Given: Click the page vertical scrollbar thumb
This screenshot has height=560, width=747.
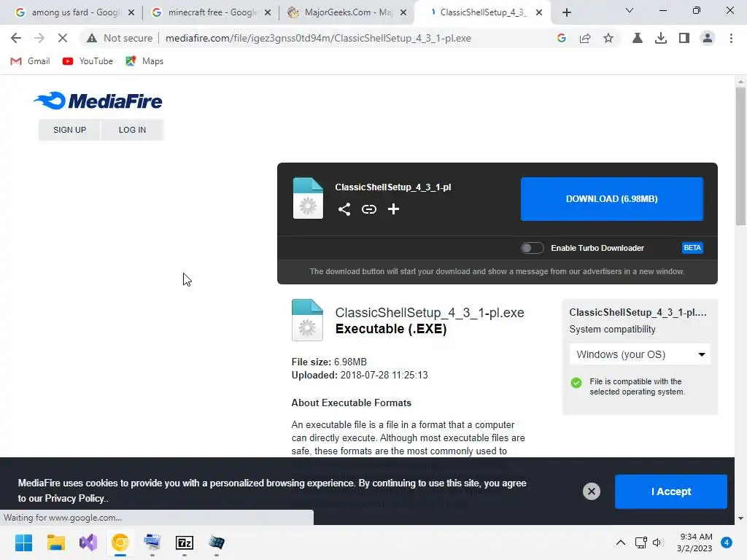Looking at the screenshot, I should [740, 156].
